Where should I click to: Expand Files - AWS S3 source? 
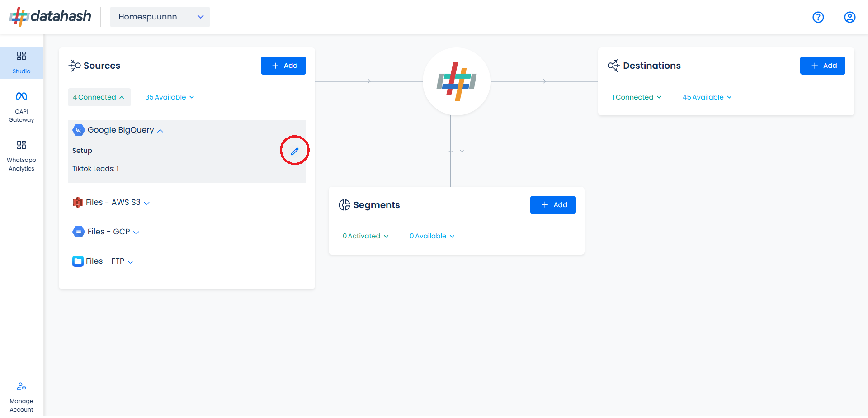(111, 202)
